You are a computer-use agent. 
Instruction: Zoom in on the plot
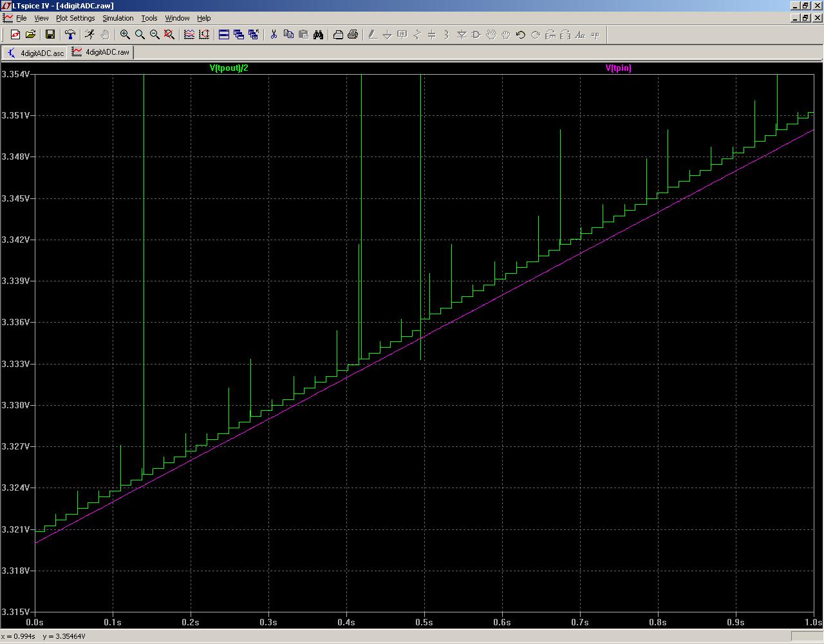[125, 35]
